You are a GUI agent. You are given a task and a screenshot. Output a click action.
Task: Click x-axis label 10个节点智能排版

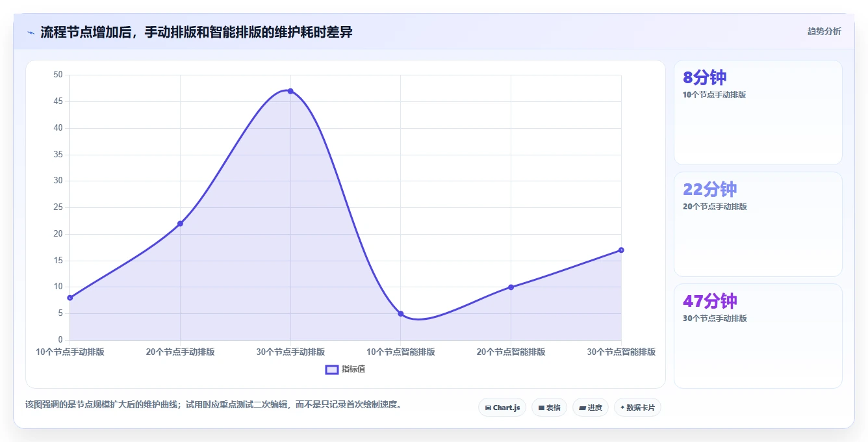[x=401, y=352]
